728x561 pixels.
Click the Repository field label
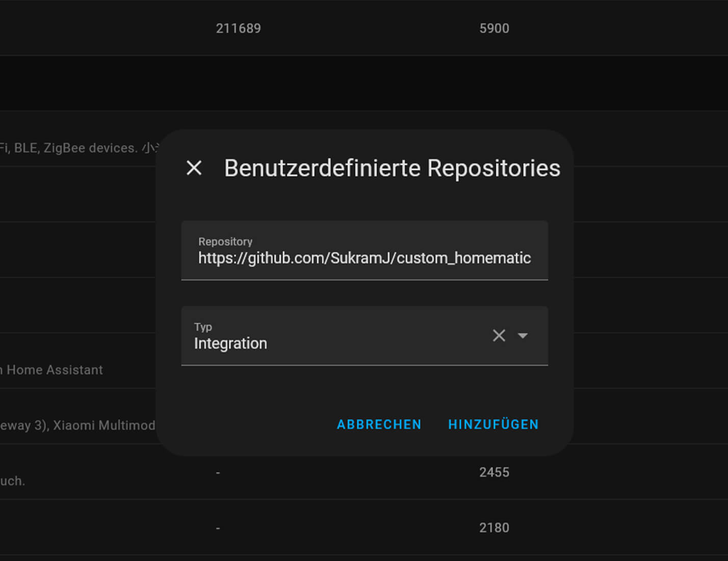pos(225,242)
